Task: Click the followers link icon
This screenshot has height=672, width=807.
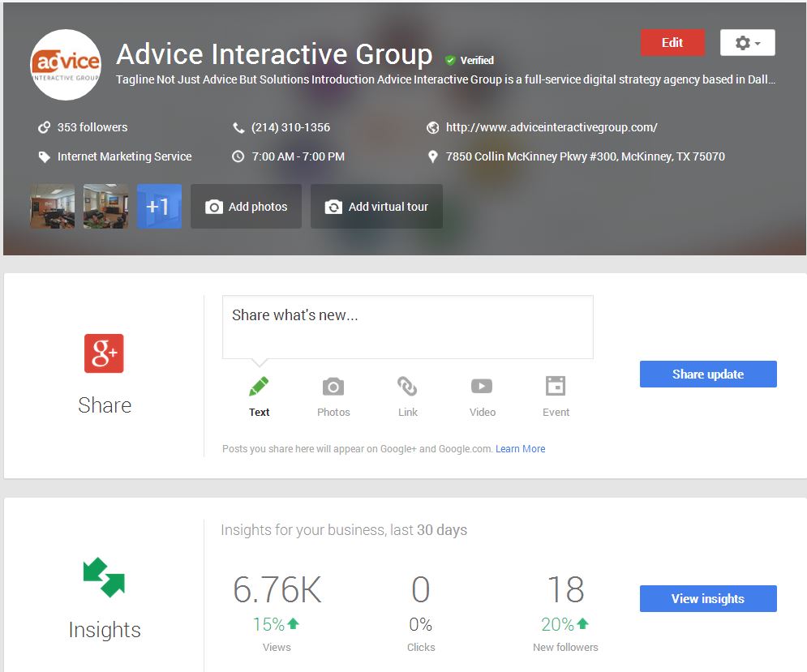Action: pyautogui.click(x=45, y=127)
